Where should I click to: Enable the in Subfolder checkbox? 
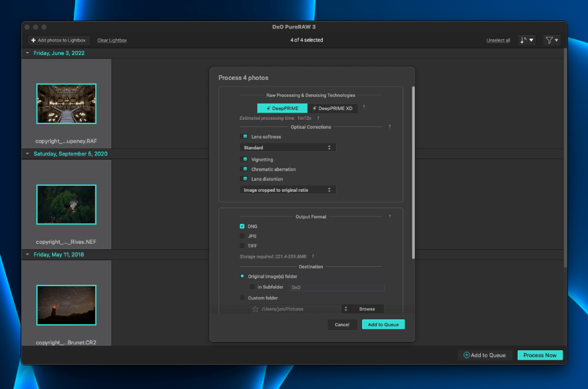pos(253,287)
